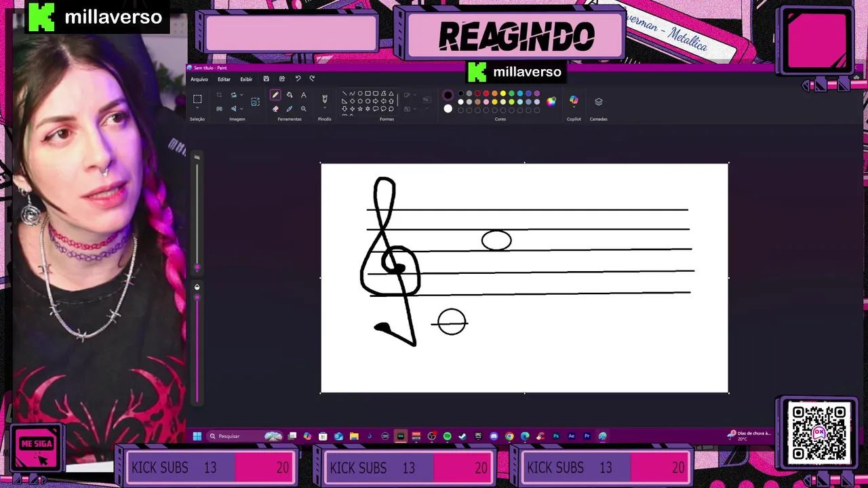
Task: Open Google Chrome from the taskbar
Action: pyautogui.click(x=509, y=436)
